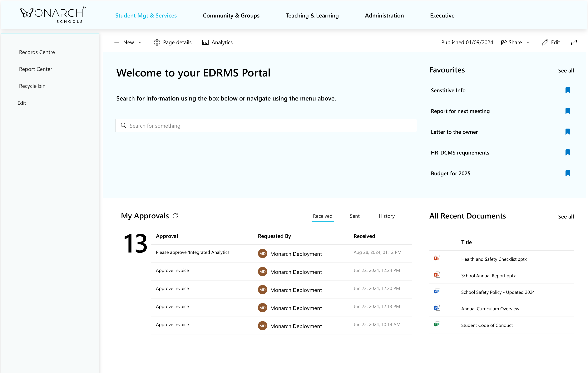588x373 pixels.
Task: Click the Monarch Schools logo
Action: click(x=53, y=15)
